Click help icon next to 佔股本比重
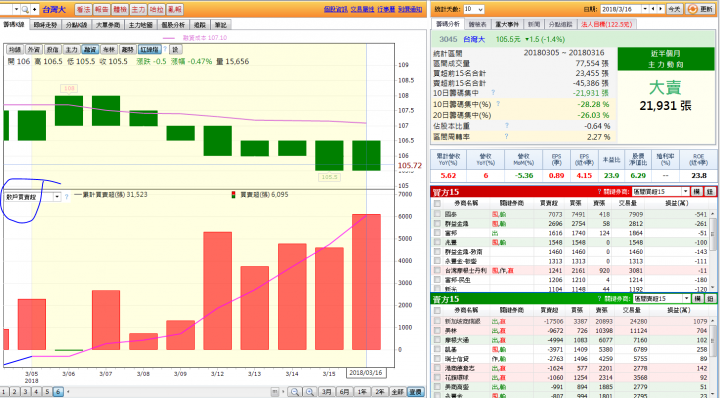The width and height of the screenshot is (720, 398). point(507,125)
